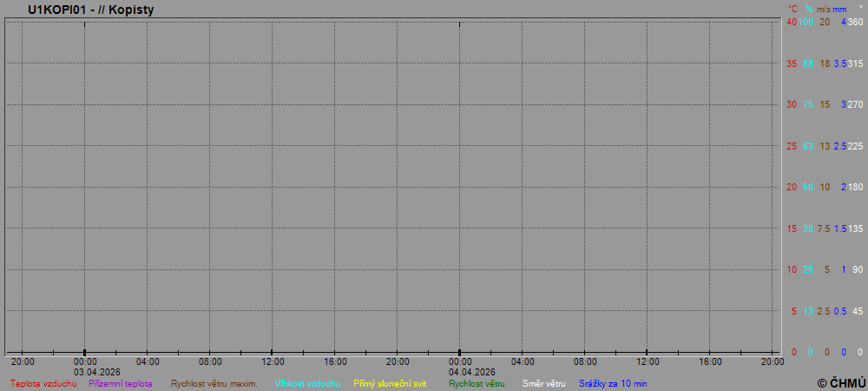Click the 03.04.2026 date label

click(97, 372)
